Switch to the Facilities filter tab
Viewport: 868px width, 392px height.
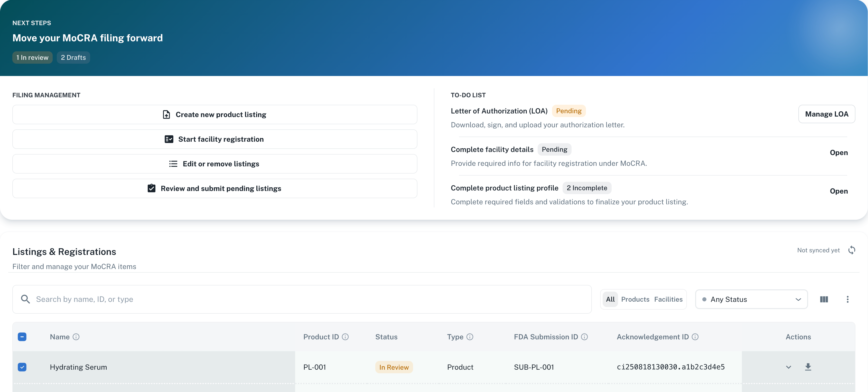[x=668, y=299]
